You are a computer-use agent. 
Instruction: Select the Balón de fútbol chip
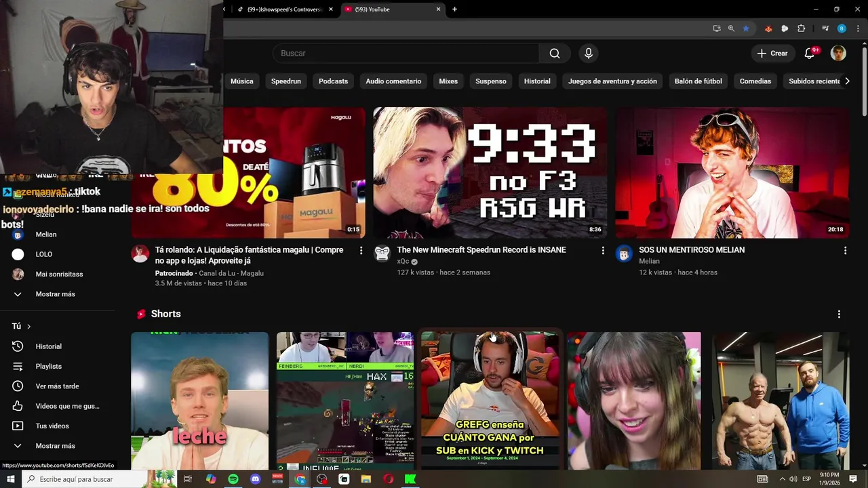698,81
